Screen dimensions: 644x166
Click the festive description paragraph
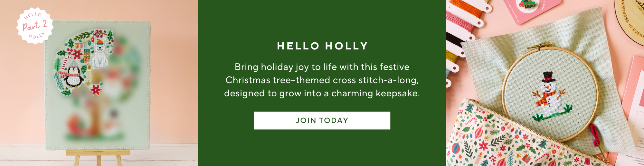pyautogui.click(x=322, y=80)
